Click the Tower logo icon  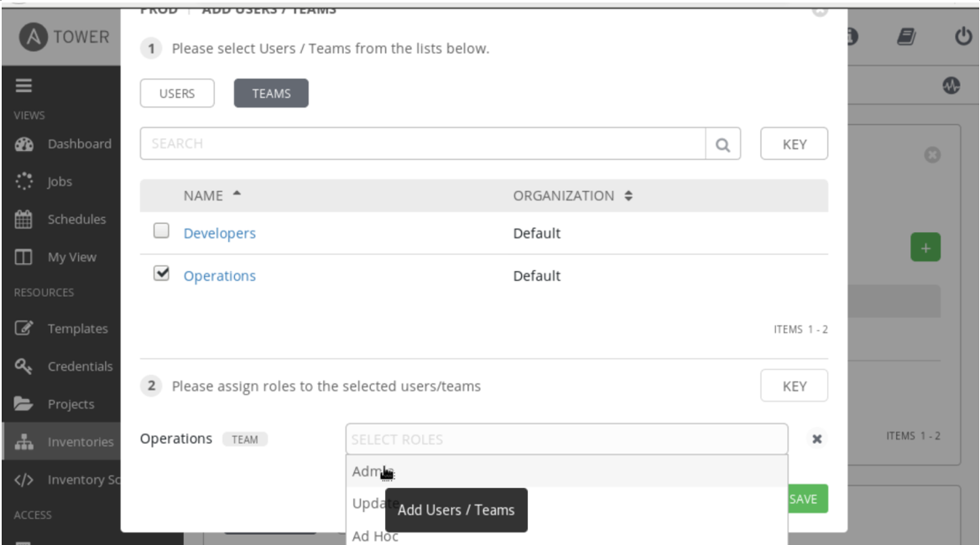pyautogui.click(x=33, y=37)
